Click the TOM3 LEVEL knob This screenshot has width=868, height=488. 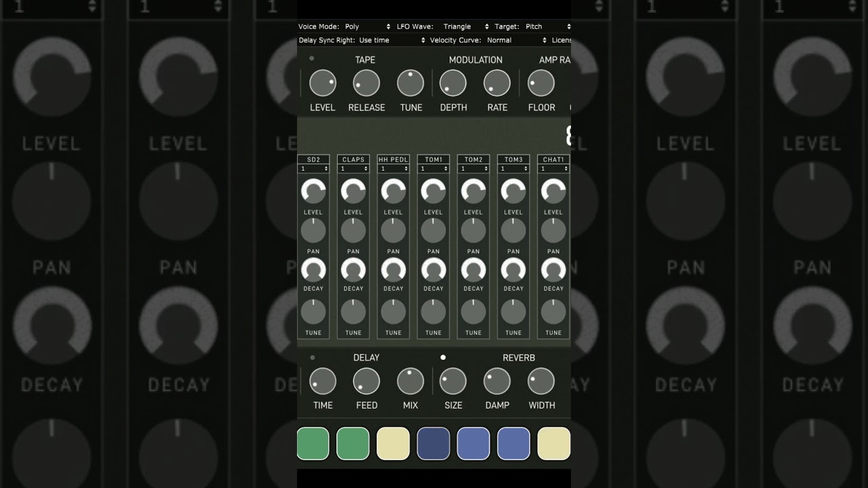tap(513, 192)
